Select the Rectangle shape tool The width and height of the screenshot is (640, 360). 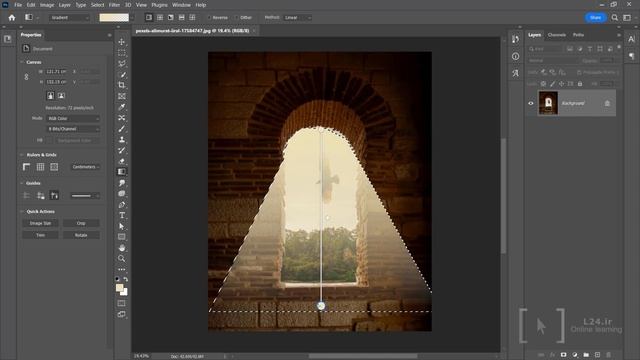(122, 237)
